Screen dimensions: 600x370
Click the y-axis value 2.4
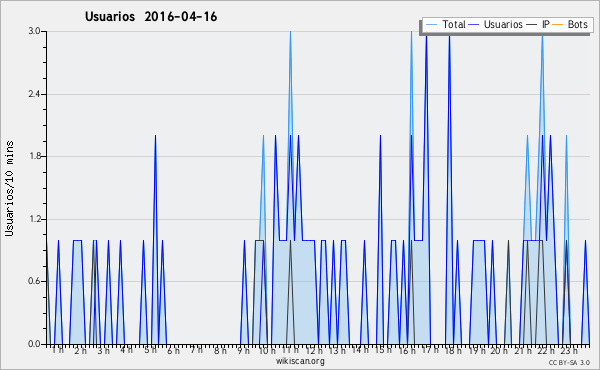click(x=35, y=94)
